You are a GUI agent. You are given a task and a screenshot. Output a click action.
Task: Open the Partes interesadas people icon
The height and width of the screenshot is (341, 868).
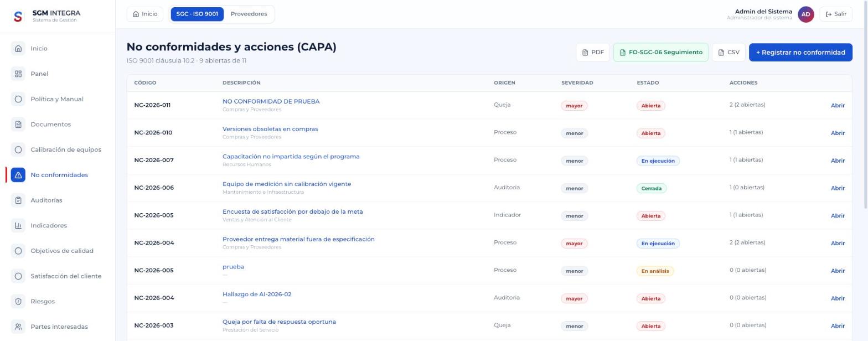[18, 327]
